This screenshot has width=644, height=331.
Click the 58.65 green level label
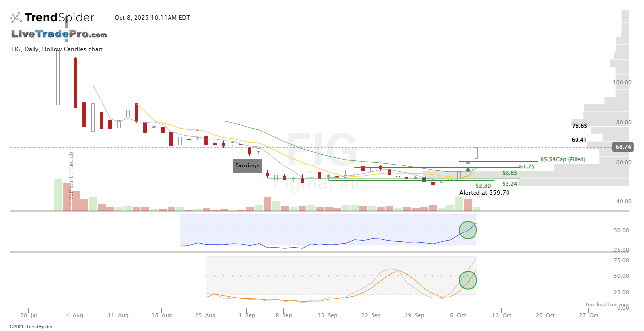pyautogui.click(x=509, y=173)
